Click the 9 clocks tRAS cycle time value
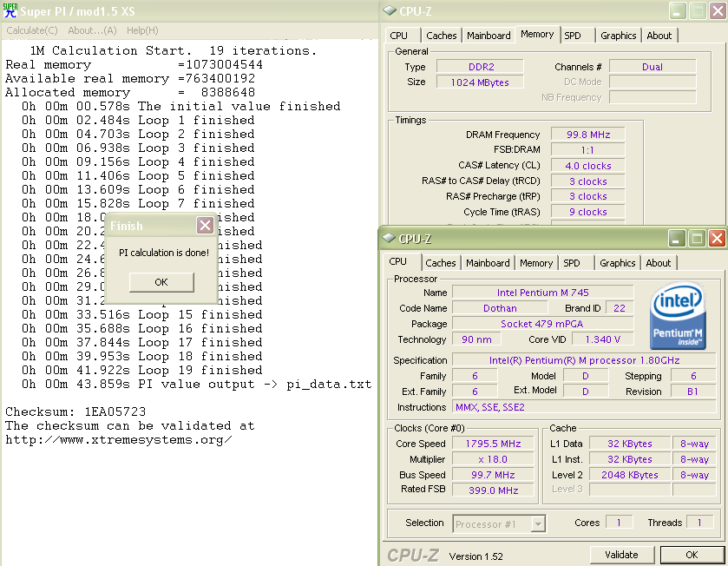The height and width of the screenshot is (566, 728). tap(587, 212)
